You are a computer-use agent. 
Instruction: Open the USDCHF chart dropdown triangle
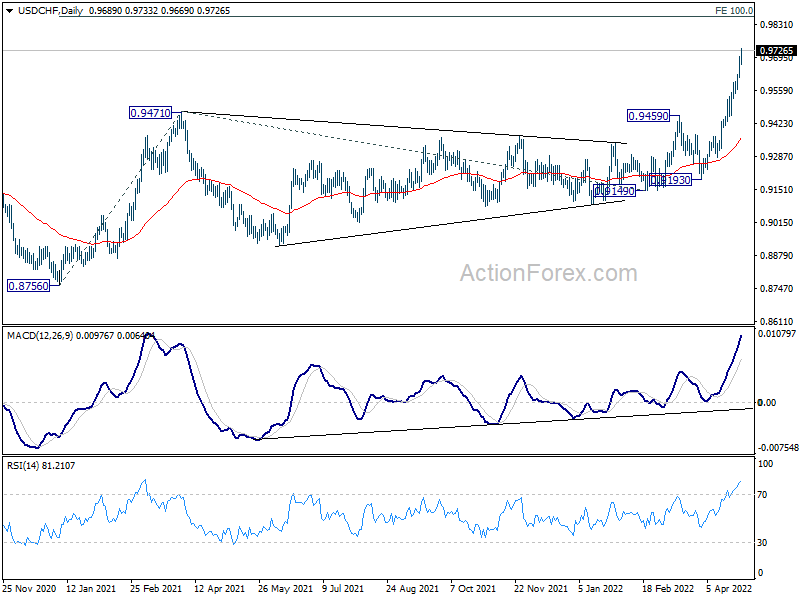[9, 10]
